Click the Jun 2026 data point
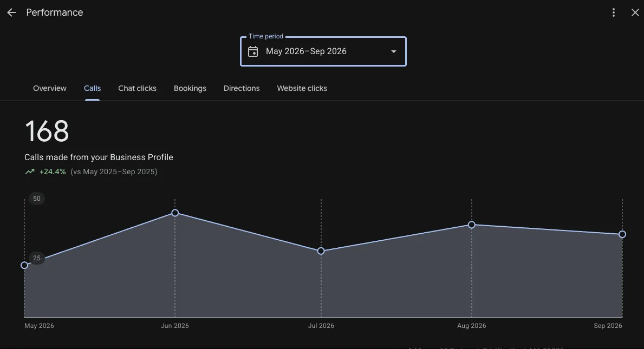The width and height of the screenshot is (644, 349). pyautogui.click(x=175, y=213)
